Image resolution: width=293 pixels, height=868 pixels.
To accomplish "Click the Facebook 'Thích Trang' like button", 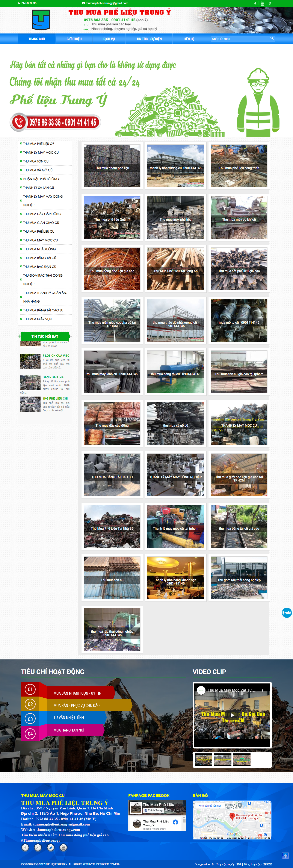I will [154, 810].
